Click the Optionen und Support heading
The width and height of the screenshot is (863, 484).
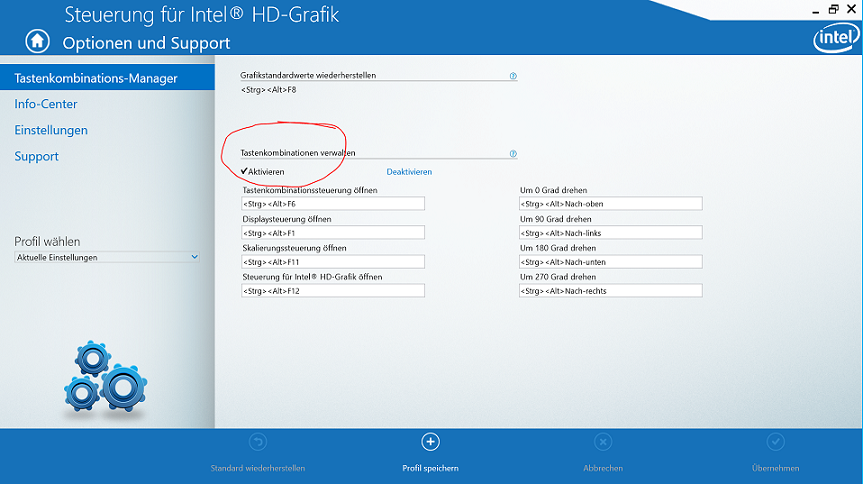[x=146, y=43]
